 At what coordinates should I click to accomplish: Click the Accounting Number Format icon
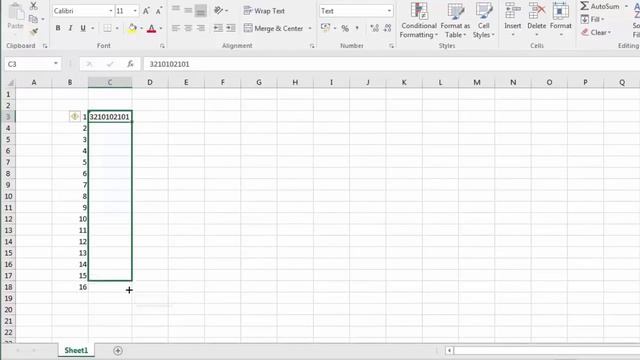click(325, 28)
